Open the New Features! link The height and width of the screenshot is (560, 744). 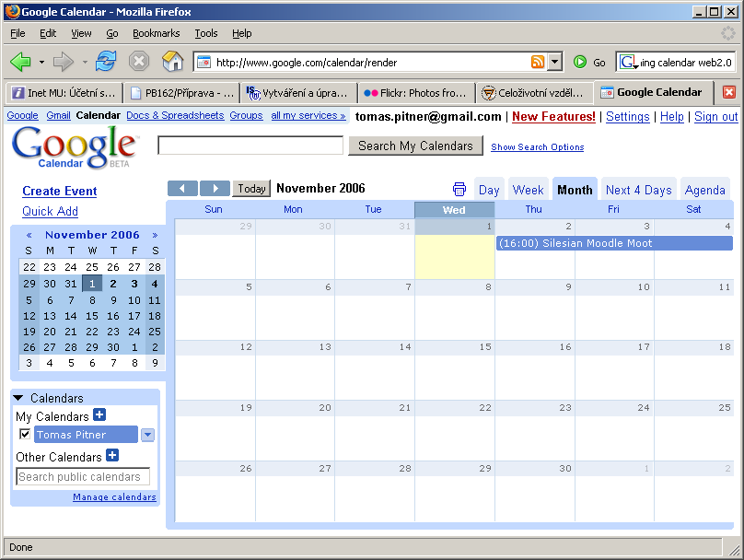pyautogui.click(x=553, y=116)
